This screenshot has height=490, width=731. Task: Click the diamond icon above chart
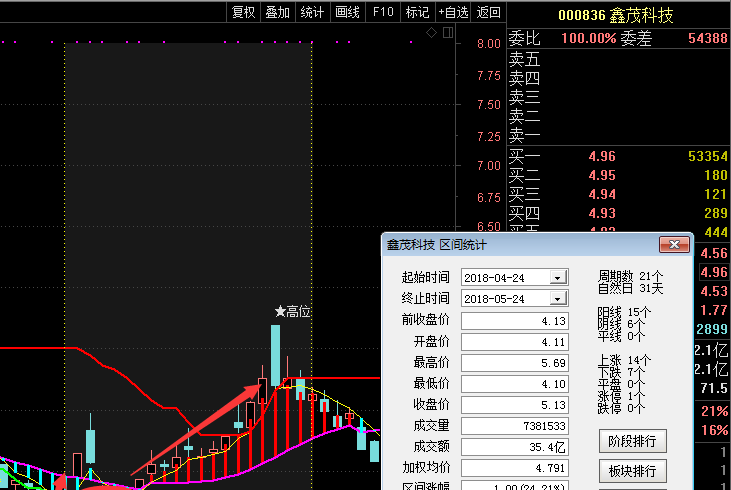tap(432, 33)
